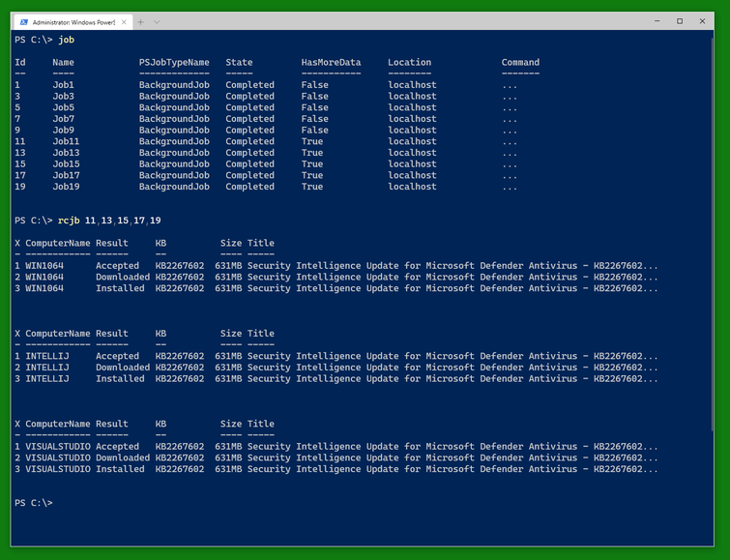
Task: Click 'VISUALSTUDIO' in the Accepted row
Action: click(58, 446)
